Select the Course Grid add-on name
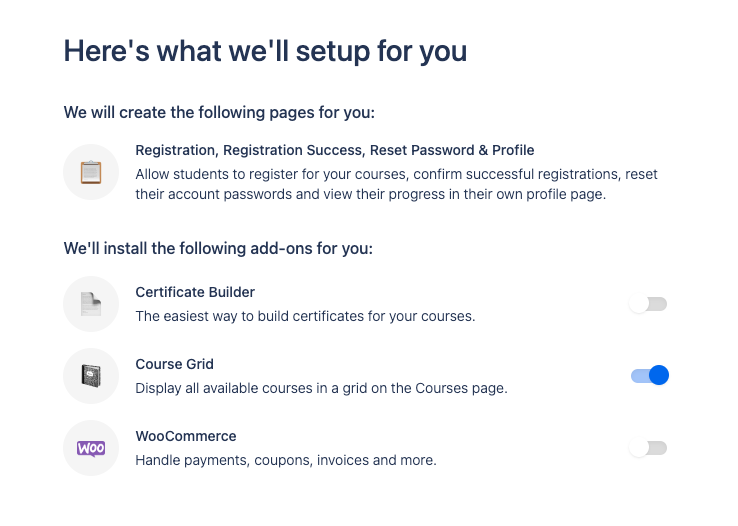Viewport: 738px width, 526px height. 174,364
